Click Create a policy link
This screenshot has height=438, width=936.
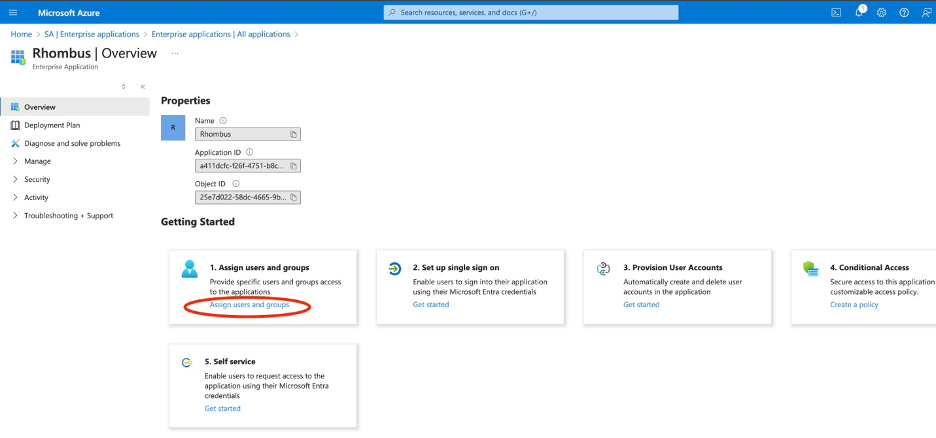pos(854,305)
